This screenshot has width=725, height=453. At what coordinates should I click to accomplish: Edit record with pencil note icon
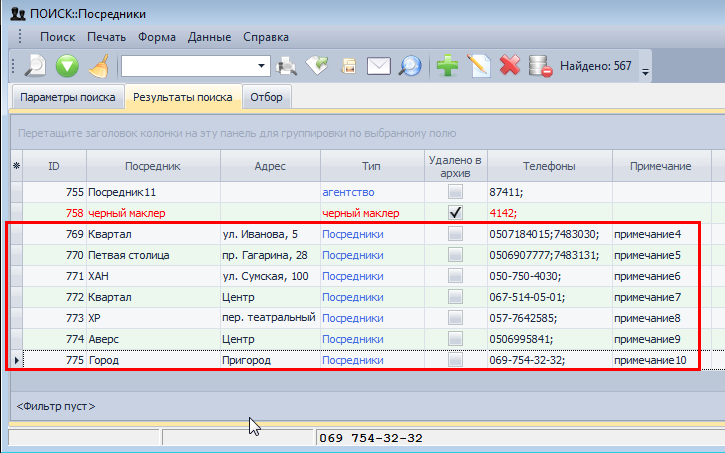click(x=479, y=67)
